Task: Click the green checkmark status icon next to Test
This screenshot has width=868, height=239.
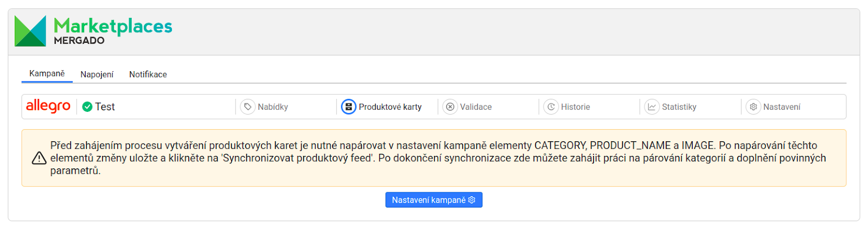Action: [x=87, y=107]
